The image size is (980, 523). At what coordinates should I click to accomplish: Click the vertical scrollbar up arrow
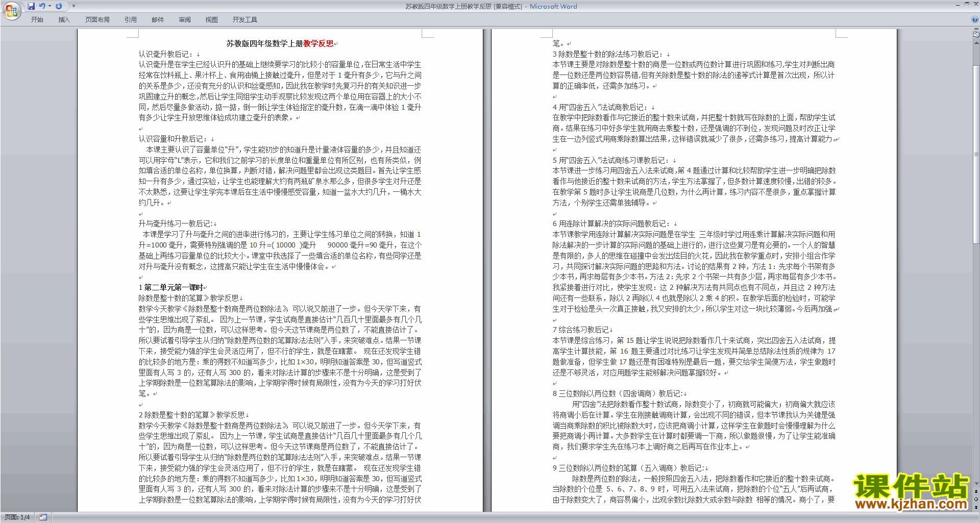pos(976,42)
